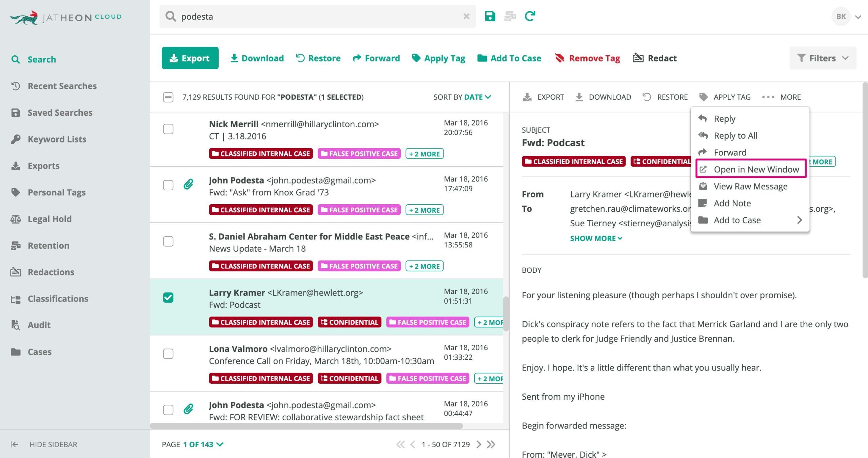Toggle the select-all checkbox beside results count
The image size is (868, 458).
click(168, 97)
